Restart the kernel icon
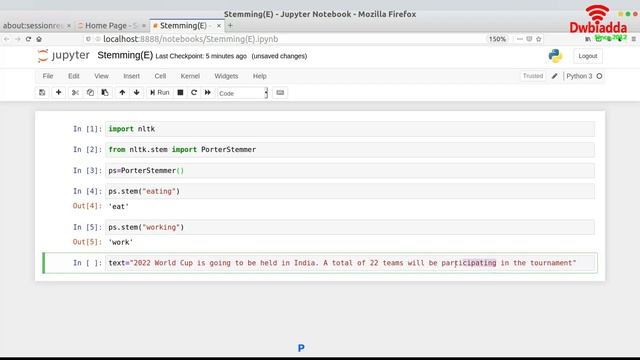Image resolution: width=640 pixels, height=360 pixels. click(x=194, y=93)
